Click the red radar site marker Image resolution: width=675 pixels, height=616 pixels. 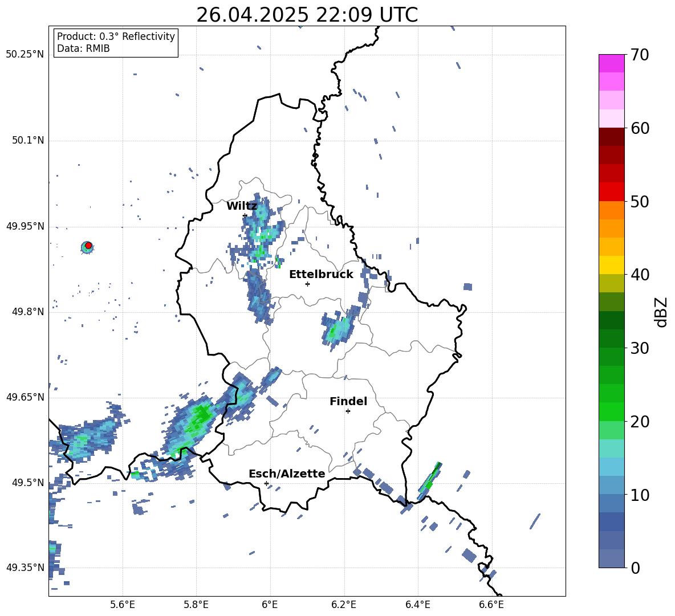[88, 246]
